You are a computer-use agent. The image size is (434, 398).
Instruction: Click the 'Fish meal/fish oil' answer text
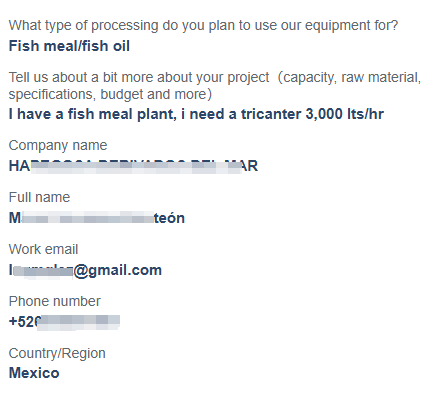(69, 46)
